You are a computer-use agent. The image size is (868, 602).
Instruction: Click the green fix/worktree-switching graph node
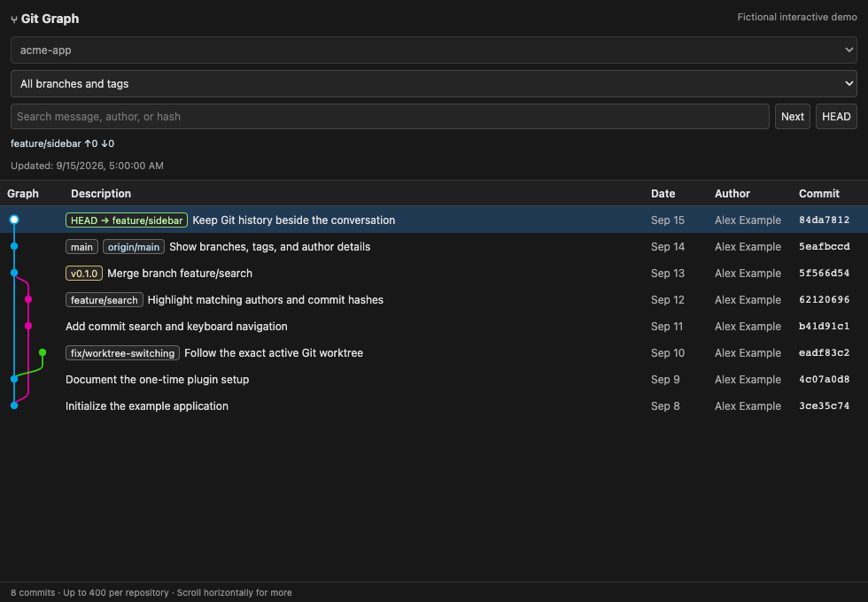(x=43, y=352)
